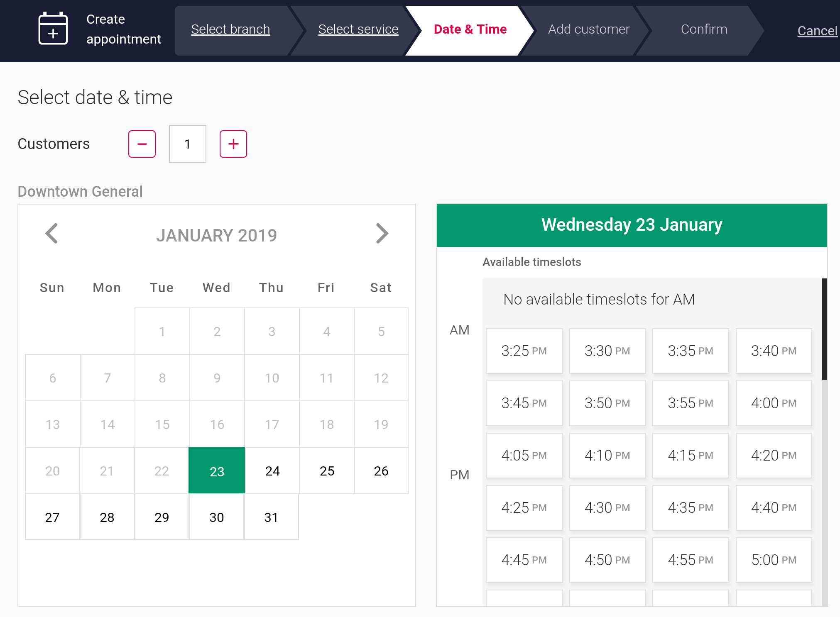This screenshot has width=840, height=617.
Task: Decrease customers with the minus button
Action: pos(142,144)
